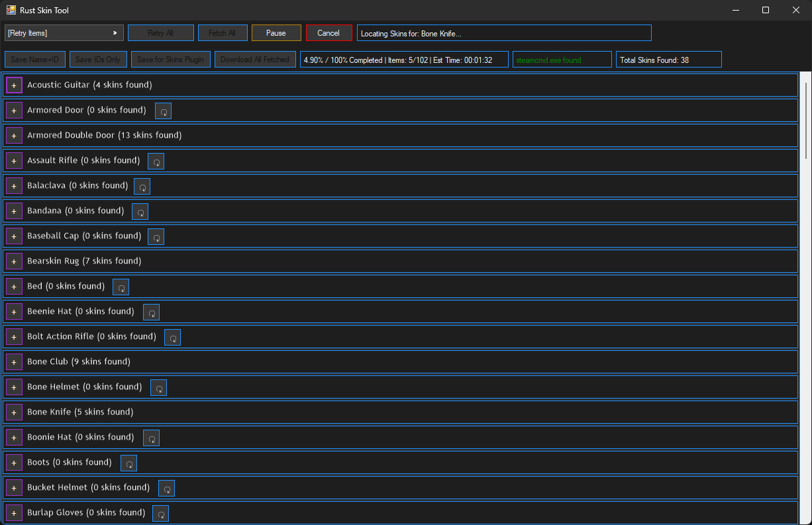812x525 pixels.
Task: Select the Bucket Helmet (0 skins found) text
Action: [x=89, y=487]
